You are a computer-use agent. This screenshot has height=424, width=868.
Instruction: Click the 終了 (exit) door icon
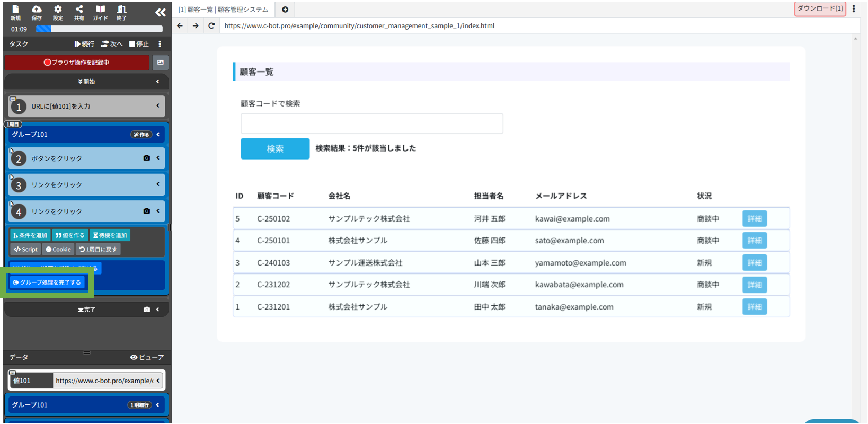(121, 12)
